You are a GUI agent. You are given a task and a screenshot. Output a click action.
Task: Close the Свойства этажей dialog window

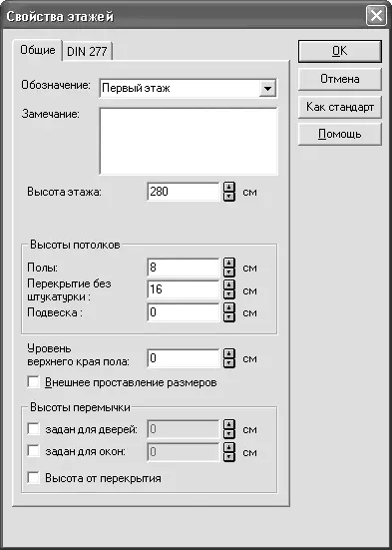[x=376, y=16]
